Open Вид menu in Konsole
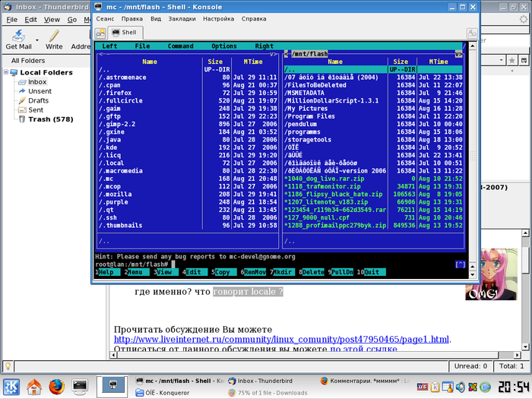 coord(156,19)
